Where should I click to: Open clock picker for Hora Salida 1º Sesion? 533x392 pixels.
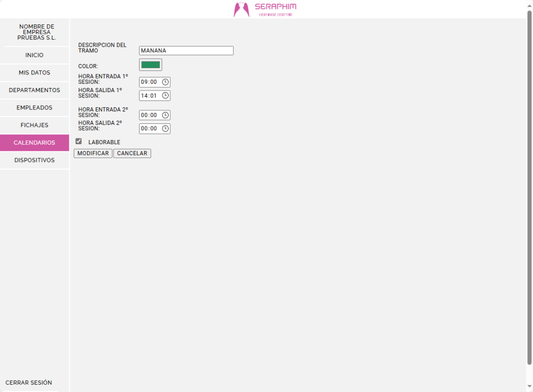(166, 96)
